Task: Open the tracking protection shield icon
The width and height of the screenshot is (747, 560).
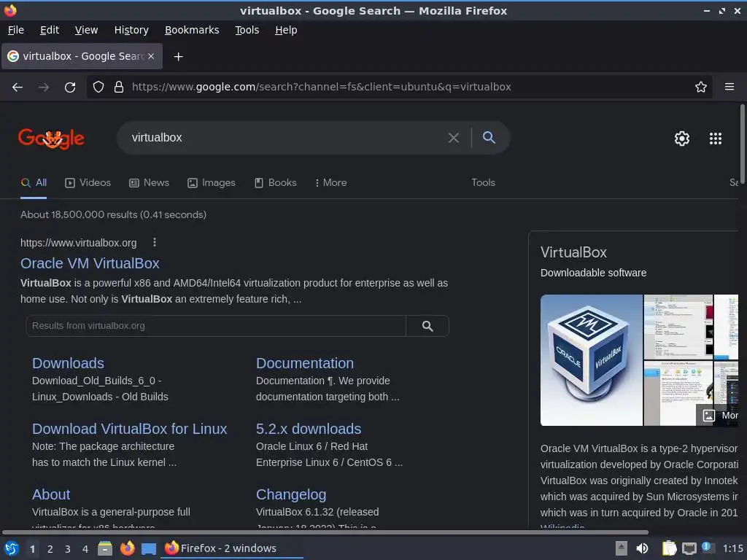Action: pyautogui.click(x=98, y=87)
